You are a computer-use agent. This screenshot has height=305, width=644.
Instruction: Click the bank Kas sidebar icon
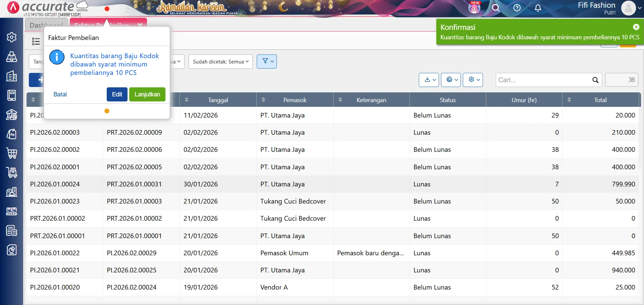[12, 115]
